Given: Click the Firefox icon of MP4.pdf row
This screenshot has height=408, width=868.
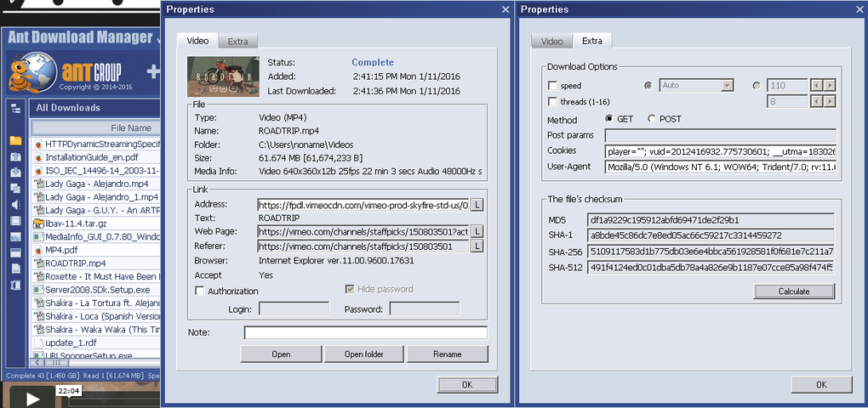Looking at the screenshot, I should 38,250.
